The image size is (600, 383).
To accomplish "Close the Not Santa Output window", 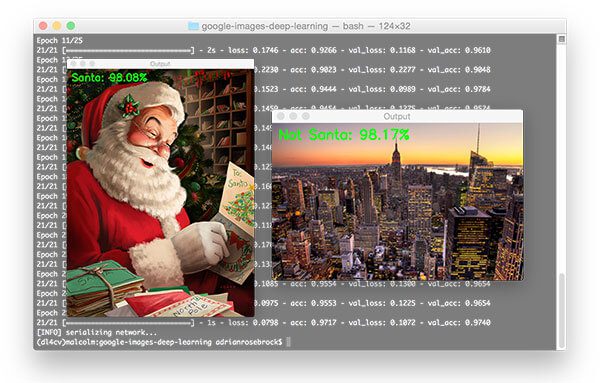I will 281,116.
